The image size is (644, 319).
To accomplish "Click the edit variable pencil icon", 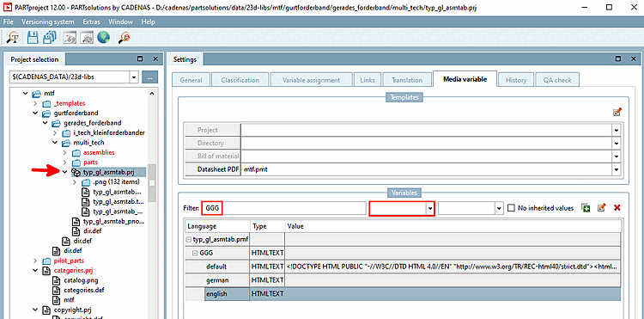I will click(x=602, y=208).
